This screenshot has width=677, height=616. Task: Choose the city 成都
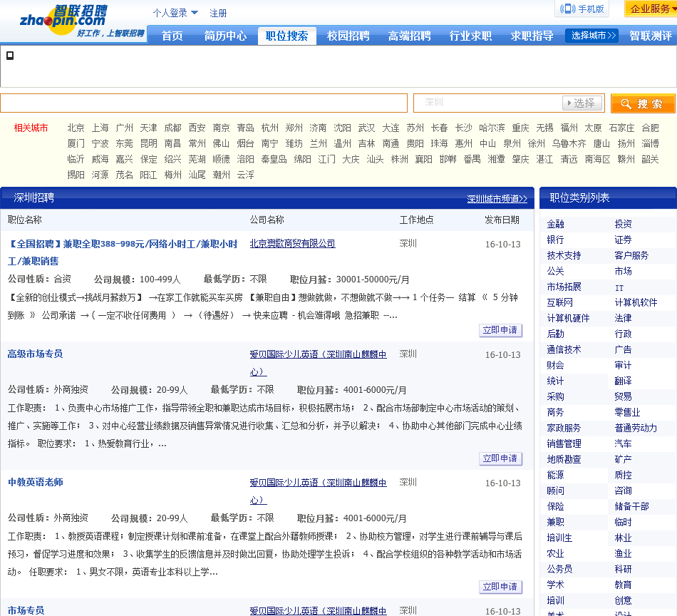click(172, 128)
